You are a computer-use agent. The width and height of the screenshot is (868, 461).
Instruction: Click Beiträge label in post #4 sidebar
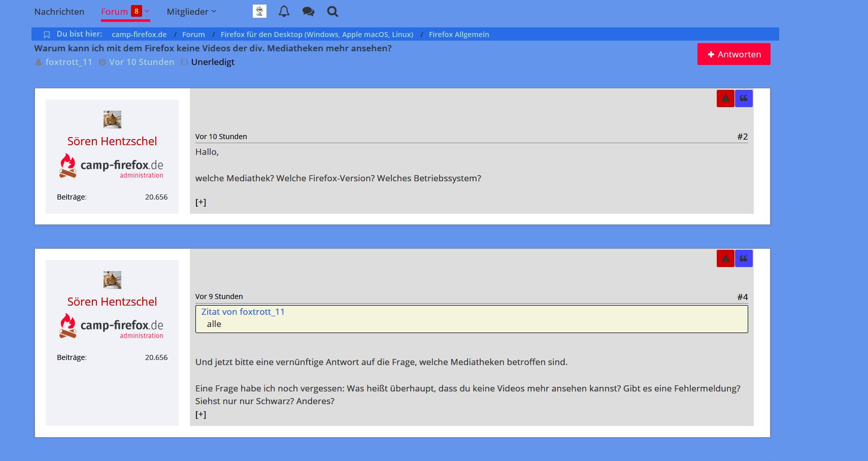72,357
